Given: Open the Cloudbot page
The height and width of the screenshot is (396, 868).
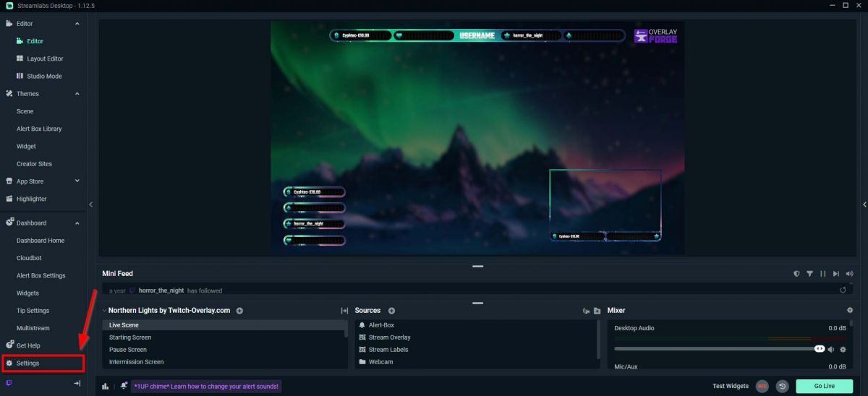Looking at the screenshot, I should (x=29, y=258).
